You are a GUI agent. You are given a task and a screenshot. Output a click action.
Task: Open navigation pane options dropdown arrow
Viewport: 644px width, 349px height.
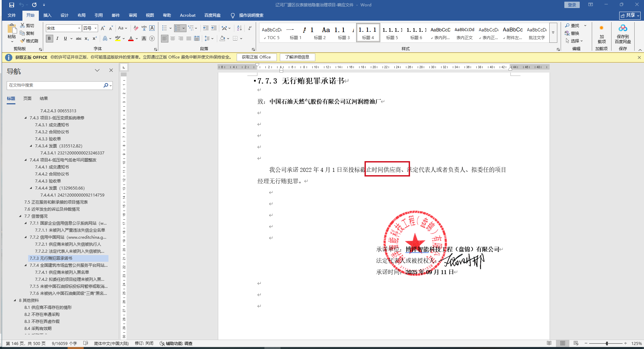pos(97,70)
